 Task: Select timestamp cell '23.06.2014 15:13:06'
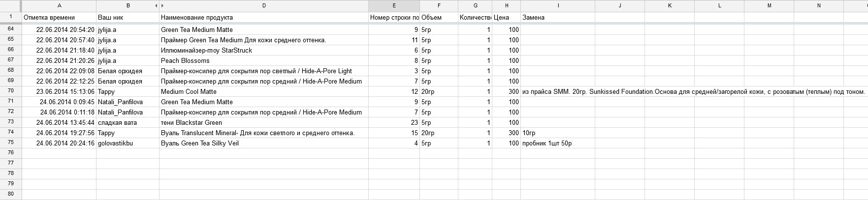[x=59, y=91]
